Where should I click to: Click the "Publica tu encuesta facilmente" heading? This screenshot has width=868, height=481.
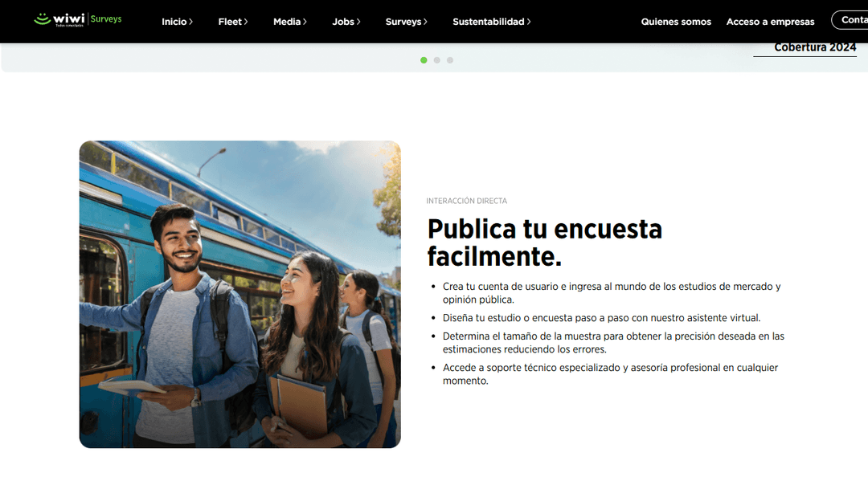pos(544,243)
